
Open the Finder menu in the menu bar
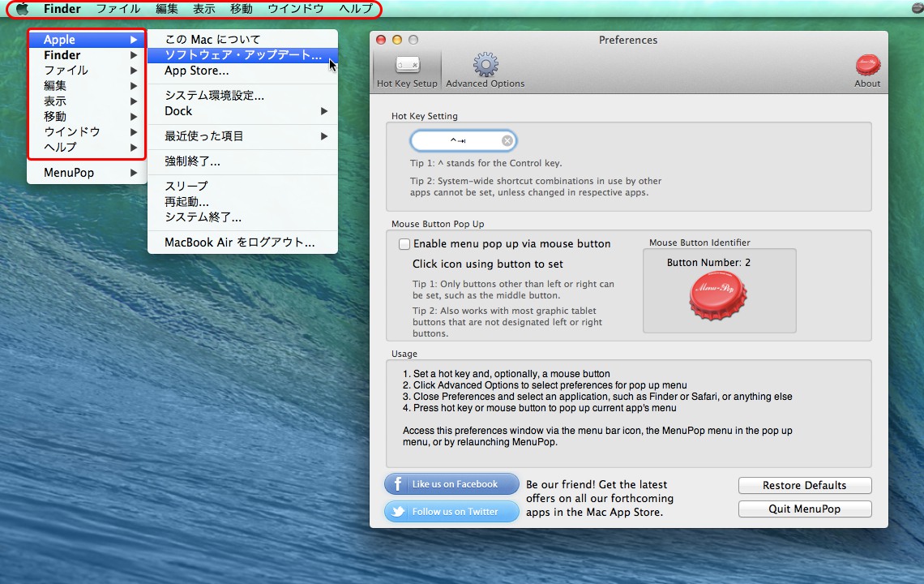pos(62,9)
